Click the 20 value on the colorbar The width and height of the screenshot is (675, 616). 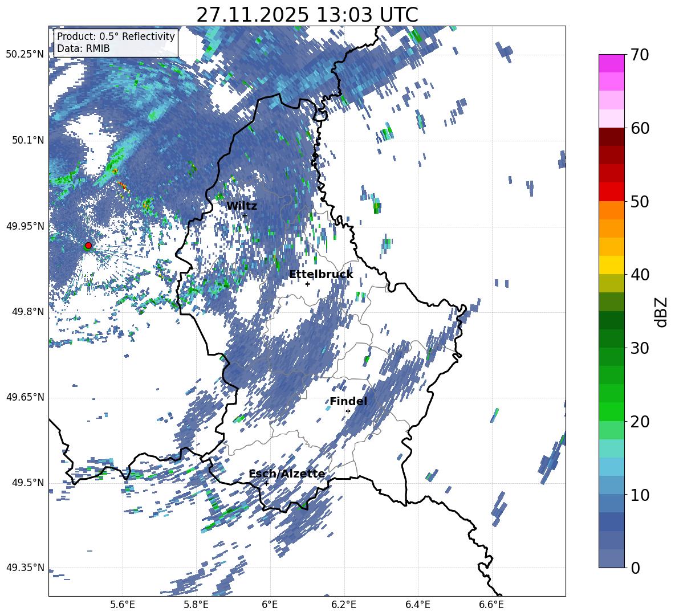click(640, 422)
